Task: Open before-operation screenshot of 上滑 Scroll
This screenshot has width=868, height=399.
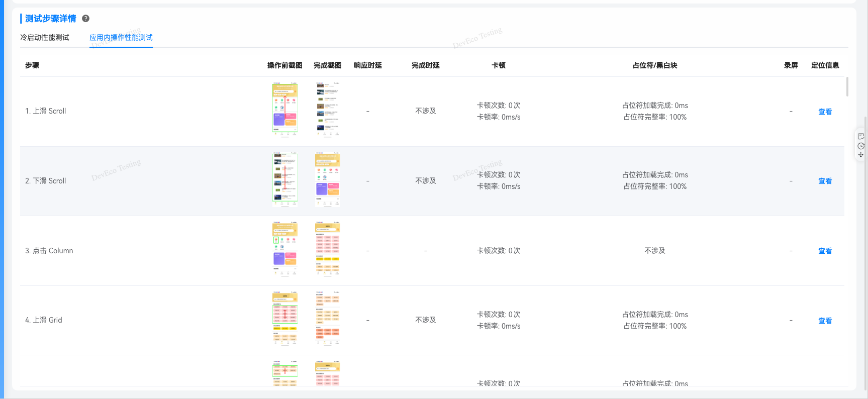Action: 285,110
